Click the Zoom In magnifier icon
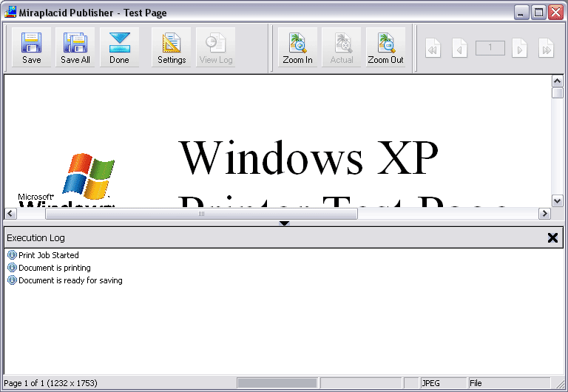Screen dimensions: 568x392 tap(298, 43)
